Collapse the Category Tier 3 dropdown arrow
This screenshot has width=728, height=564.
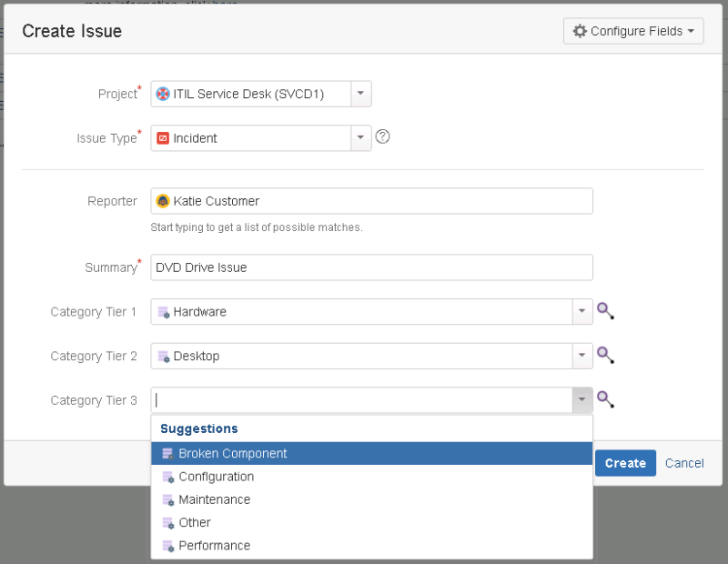581,399
